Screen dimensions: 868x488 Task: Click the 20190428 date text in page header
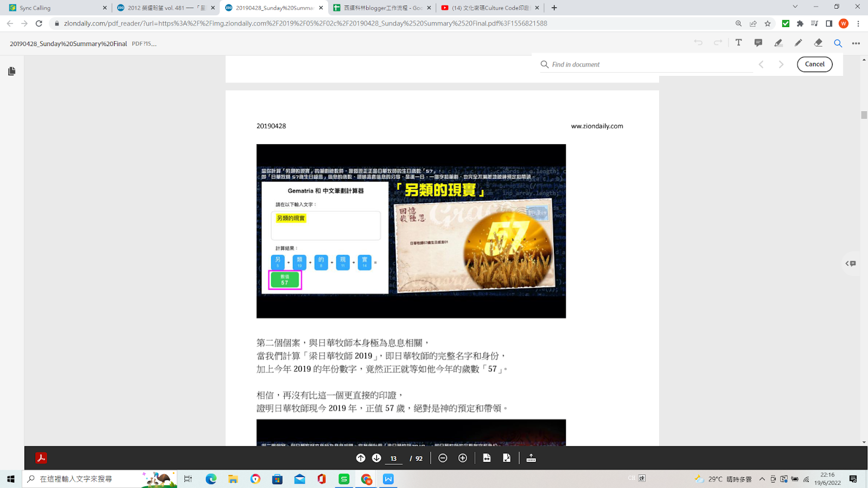(271, 126)
